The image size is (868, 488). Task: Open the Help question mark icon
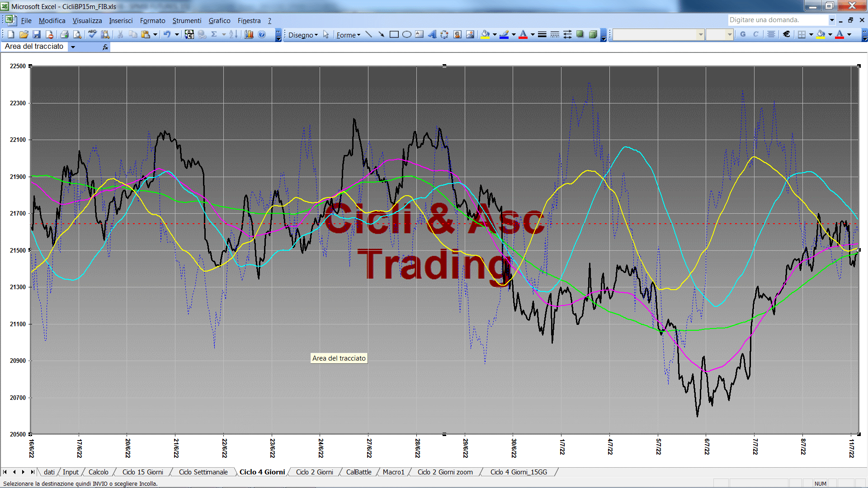262,34
